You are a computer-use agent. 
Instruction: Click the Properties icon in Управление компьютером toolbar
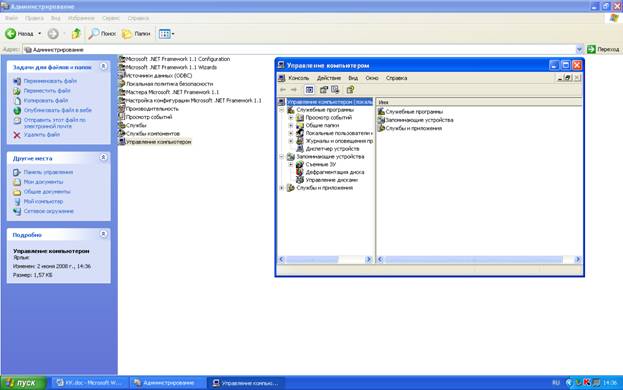tap(324, 90)
